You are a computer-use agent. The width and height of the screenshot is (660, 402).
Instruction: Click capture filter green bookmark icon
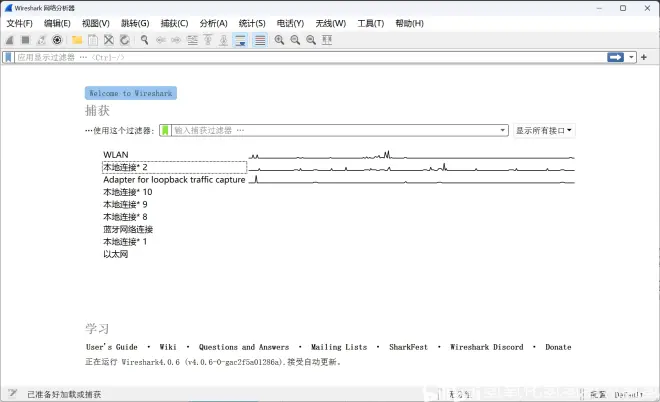tap(165, 130)
